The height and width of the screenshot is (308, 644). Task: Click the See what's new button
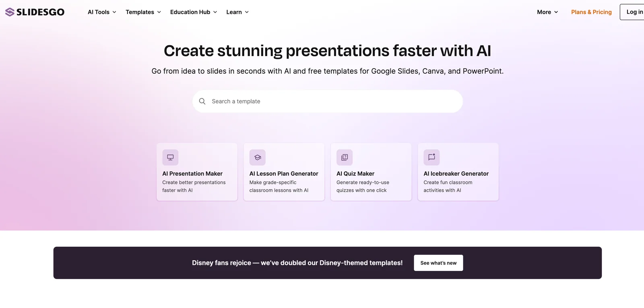pyautogui.click(x=438, y=263)
